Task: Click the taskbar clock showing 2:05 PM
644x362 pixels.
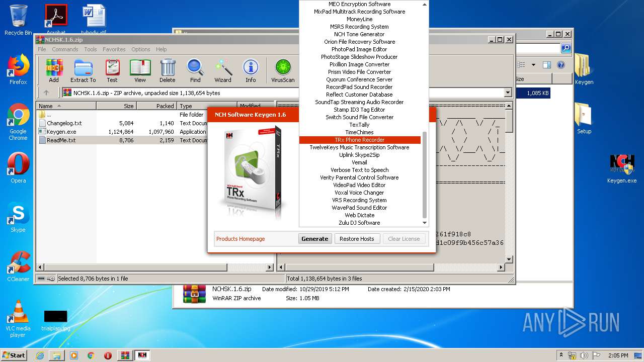Action: [618, 355]
